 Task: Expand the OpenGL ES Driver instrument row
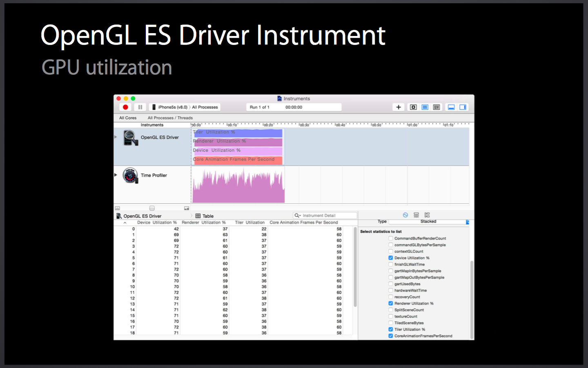pos(116,137)
